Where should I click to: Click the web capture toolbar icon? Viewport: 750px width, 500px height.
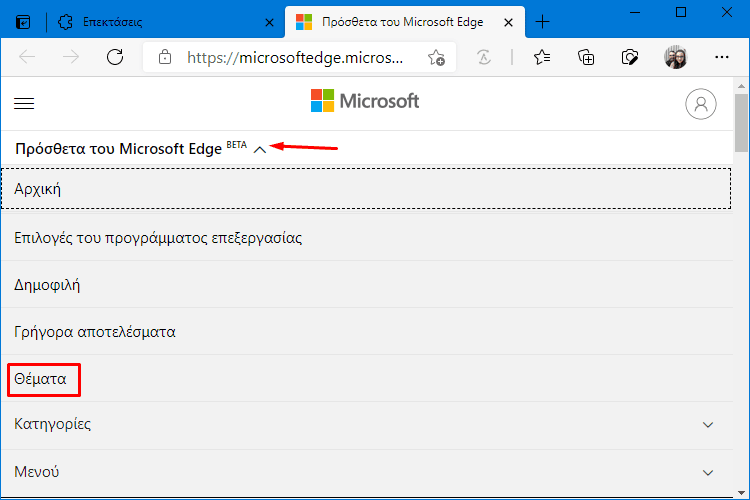pos(630,58)
